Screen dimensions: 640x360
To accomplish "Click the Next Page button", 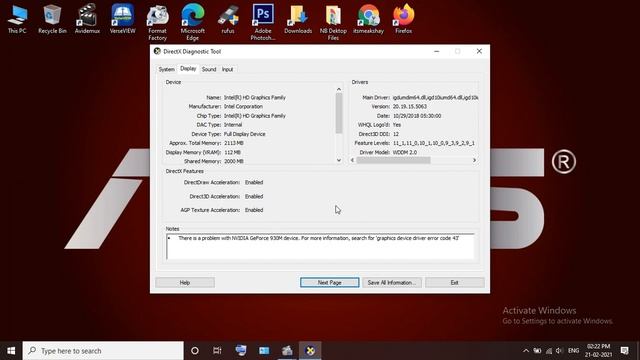I will 329,282.
